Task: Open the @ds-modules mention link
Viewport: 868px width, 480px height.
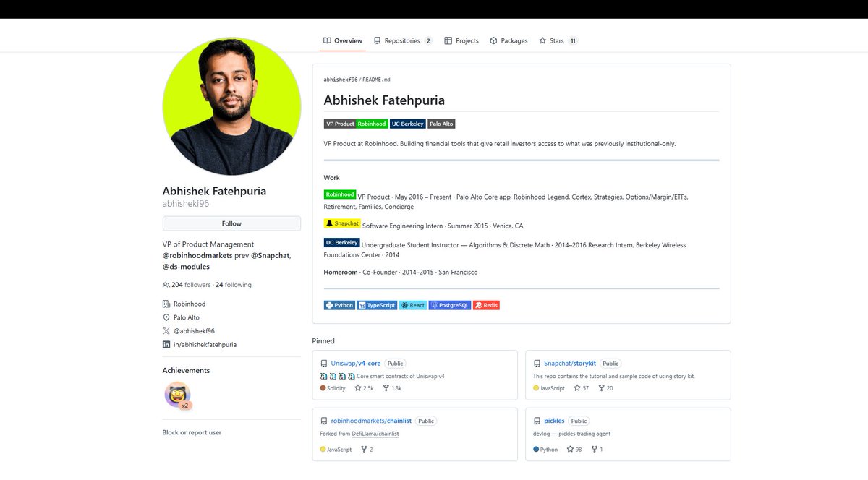Action: click(x=186, y=267)
